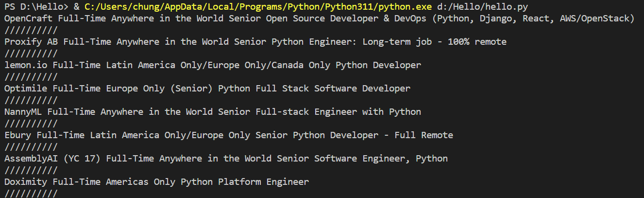Click the slash separator below Proxify AB line
644x198 pixels.
31,54
